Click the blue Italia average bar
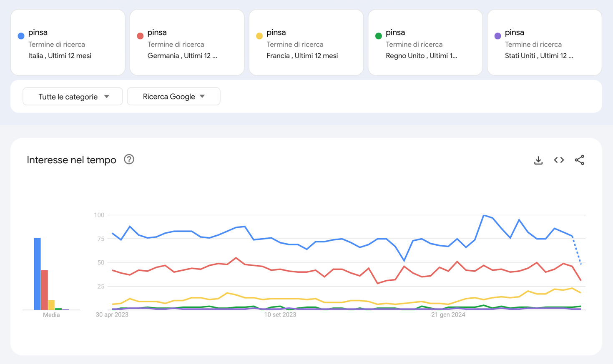Screen dimensions: 613x364 tap(38, 274)
